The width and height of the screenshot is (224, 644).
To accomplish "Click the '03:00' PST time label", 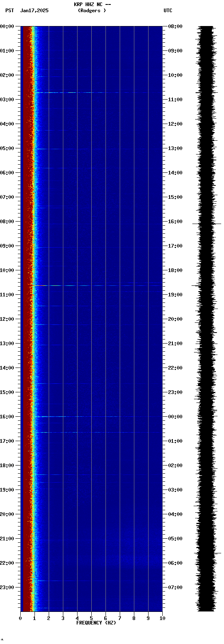I will 7,100.
